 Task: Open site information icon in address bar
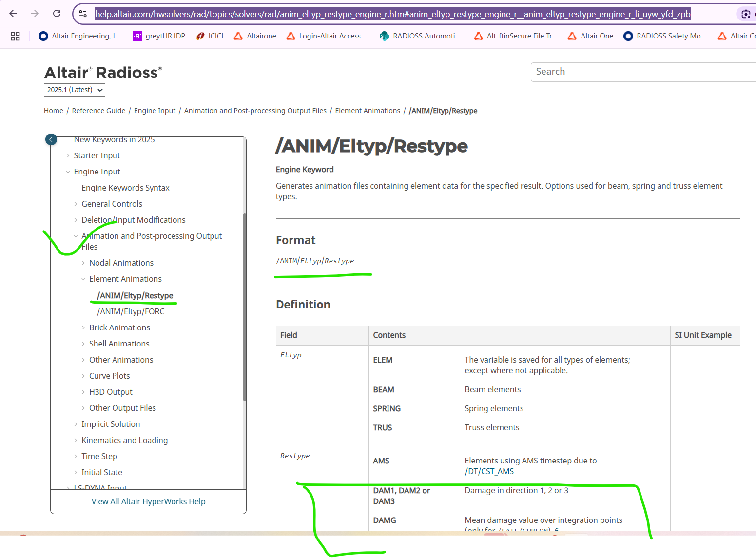click(83, 14)
